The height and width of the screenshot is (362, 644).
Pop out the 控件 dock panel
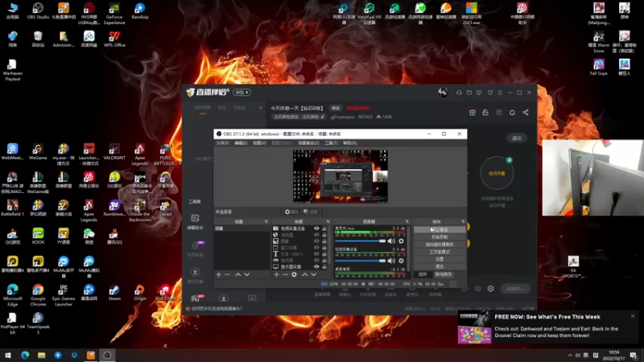[x=463, y=222]
